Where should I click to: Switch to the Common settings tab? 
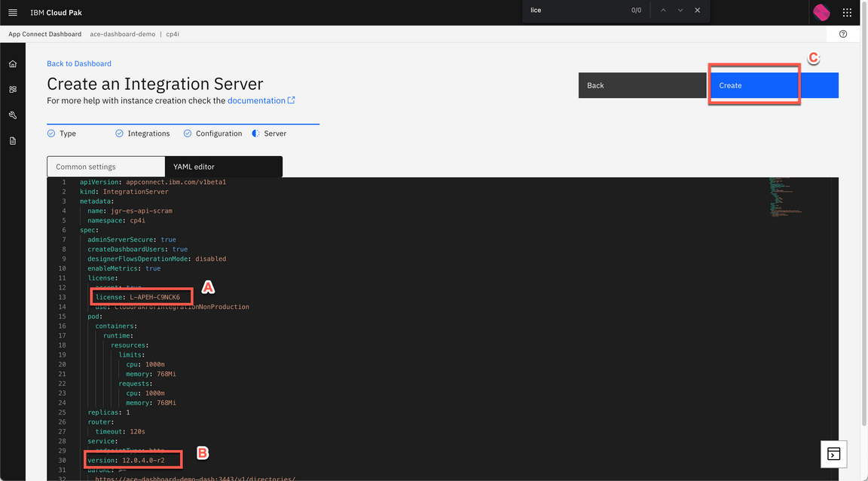coord(105,167)
